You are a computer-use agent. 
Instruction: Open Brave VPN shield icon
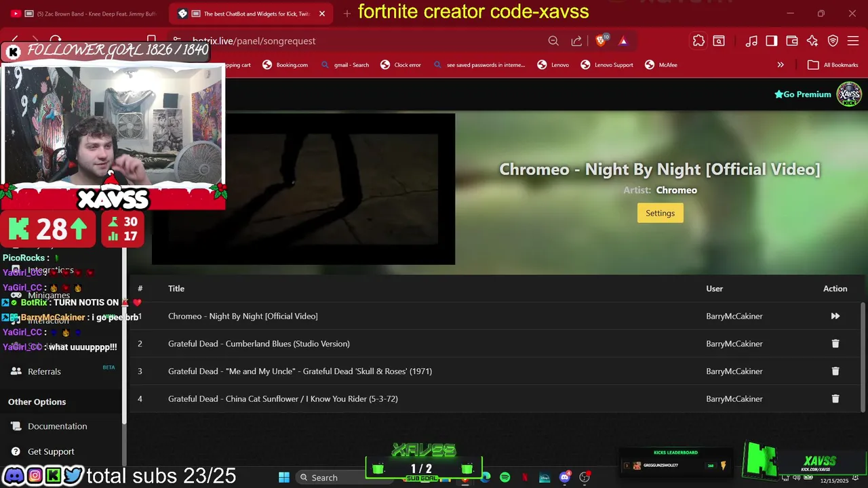833,41
